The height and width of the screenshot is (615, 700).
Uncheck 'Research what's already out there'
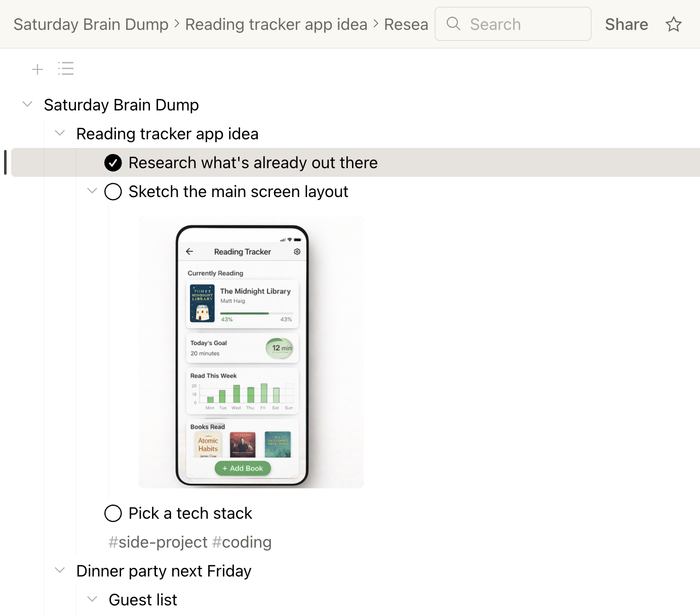tap(113, 163)
